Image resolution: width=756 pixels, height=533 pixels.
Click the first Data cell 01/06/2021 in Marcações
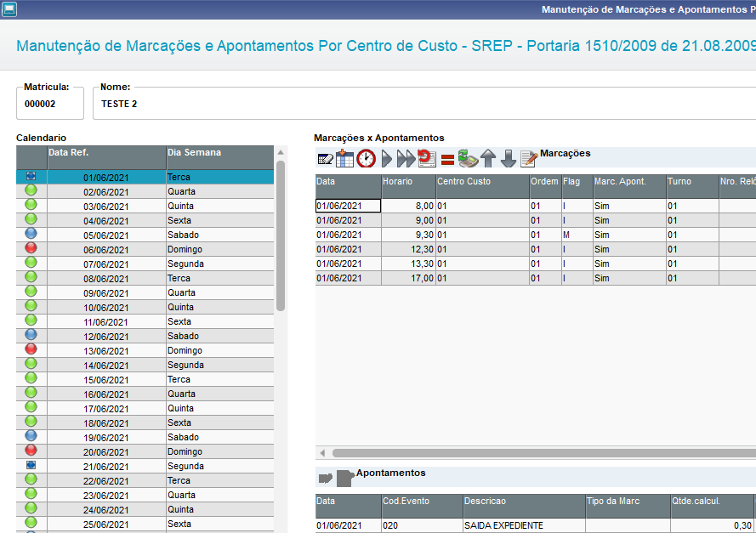point(348,206)
